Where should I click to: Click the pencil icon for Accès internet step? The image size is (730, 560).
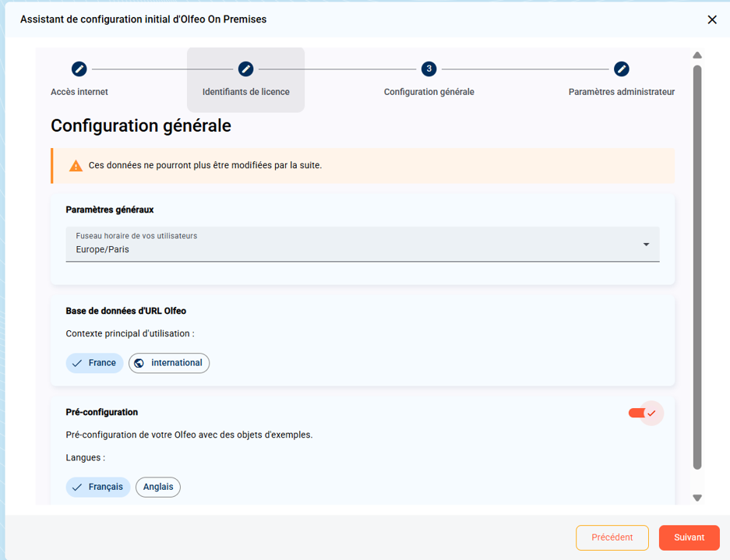(79, 69)
